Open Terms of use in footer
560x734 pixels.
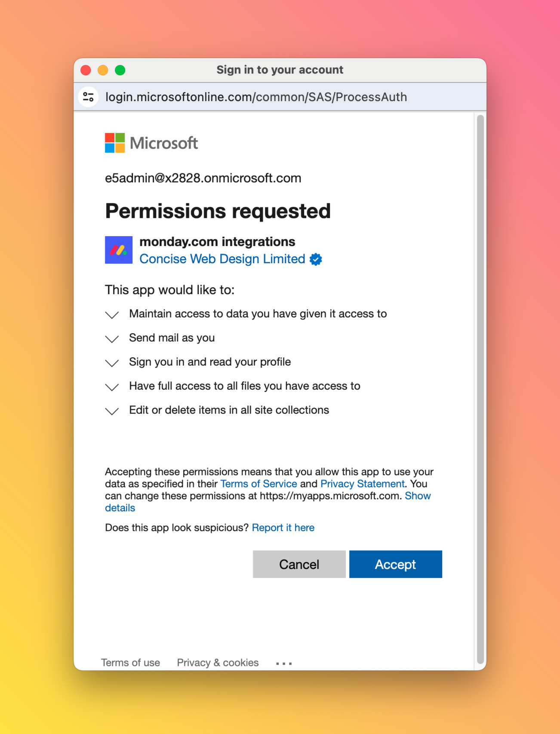coord(130,663)
